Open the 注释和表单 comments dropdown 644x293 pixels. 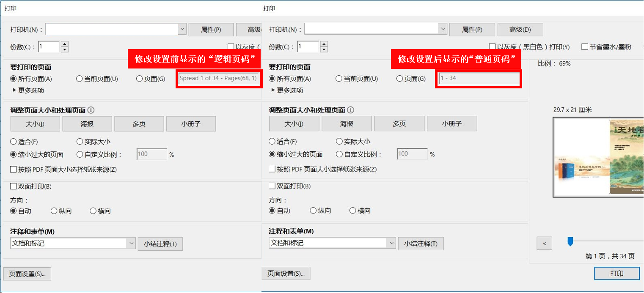(x=391, y=244)
